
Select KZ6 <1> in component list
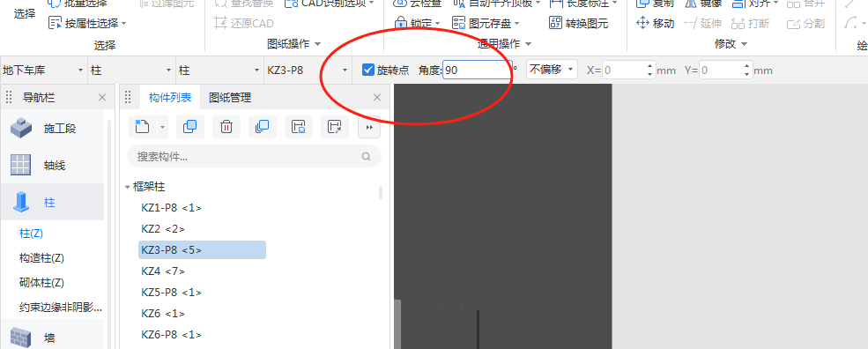tap(163, 313)
